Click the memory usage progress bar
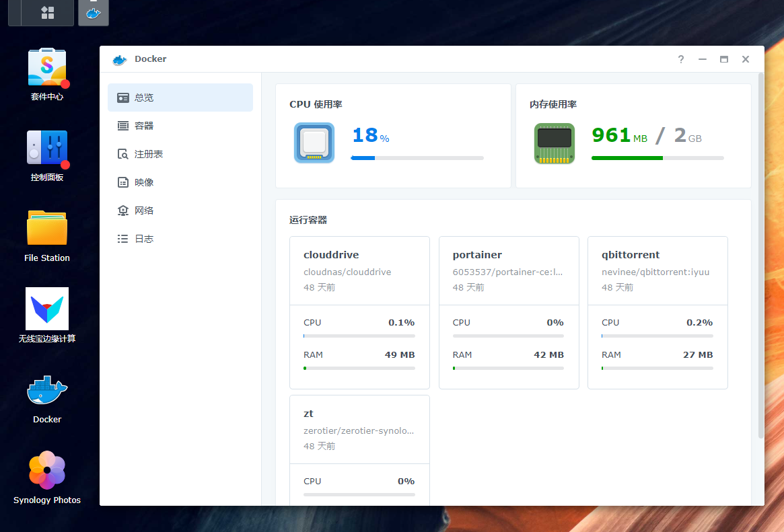This screenshot has height=532, width=784. (657, 158)
